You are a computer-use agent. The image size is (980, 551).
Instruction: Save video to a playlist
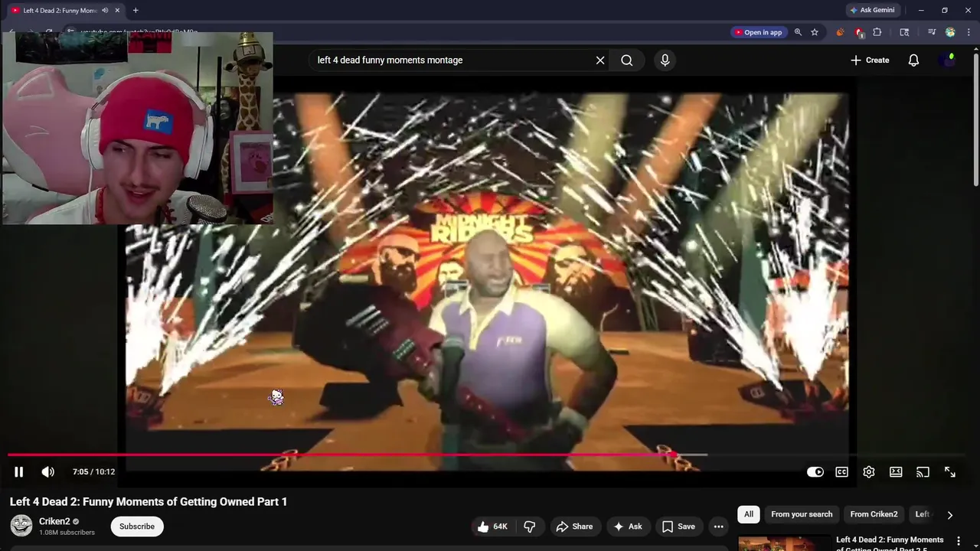point(678,527)
